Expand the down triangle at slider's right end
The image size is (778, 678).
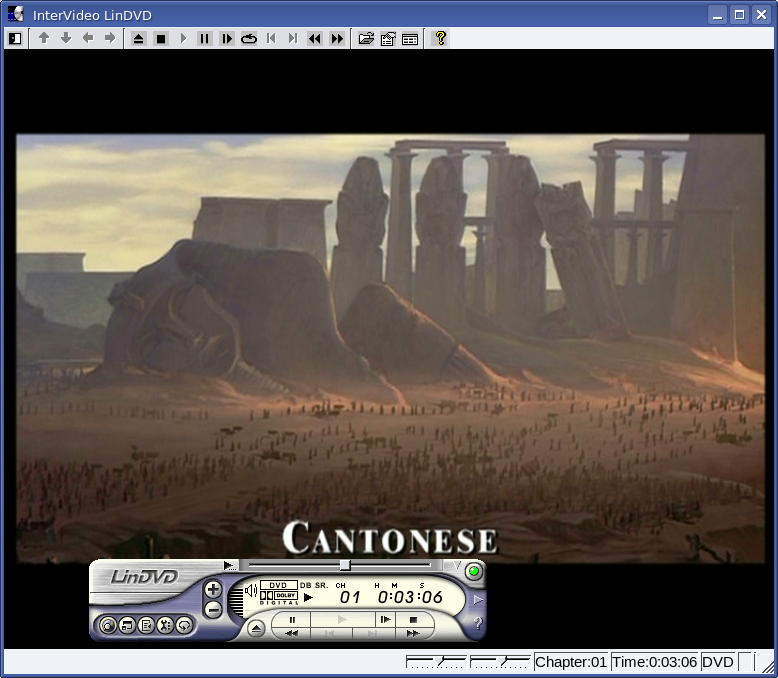click(456, 565)
